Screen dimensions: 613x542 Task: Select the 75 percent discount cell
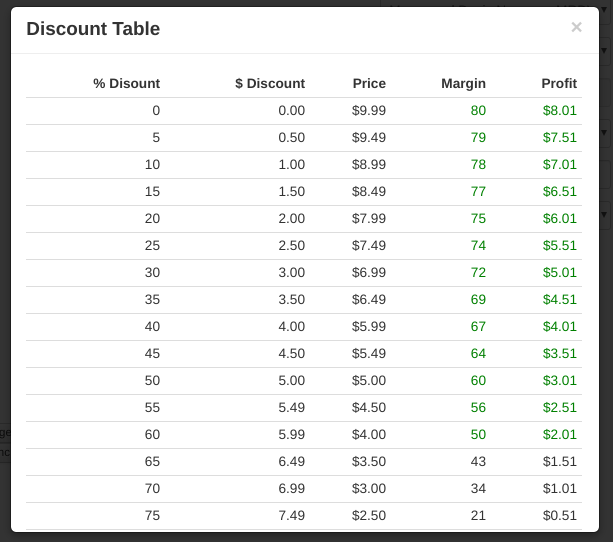coord(151,516)
